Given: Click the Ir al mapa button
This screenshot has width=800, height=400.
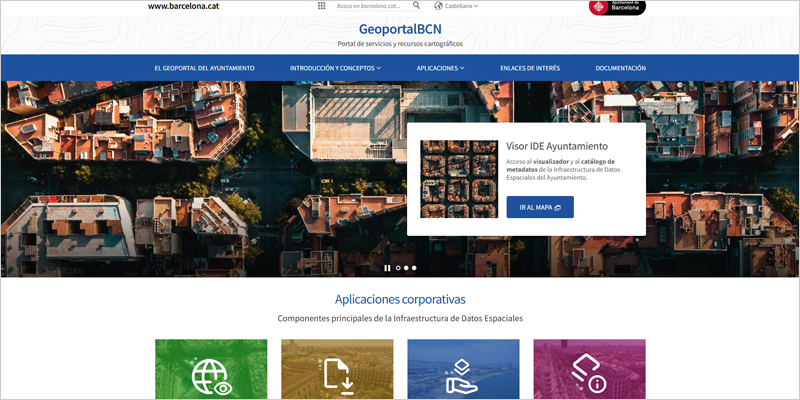Looking at the screenshot, I should [540, 207].
